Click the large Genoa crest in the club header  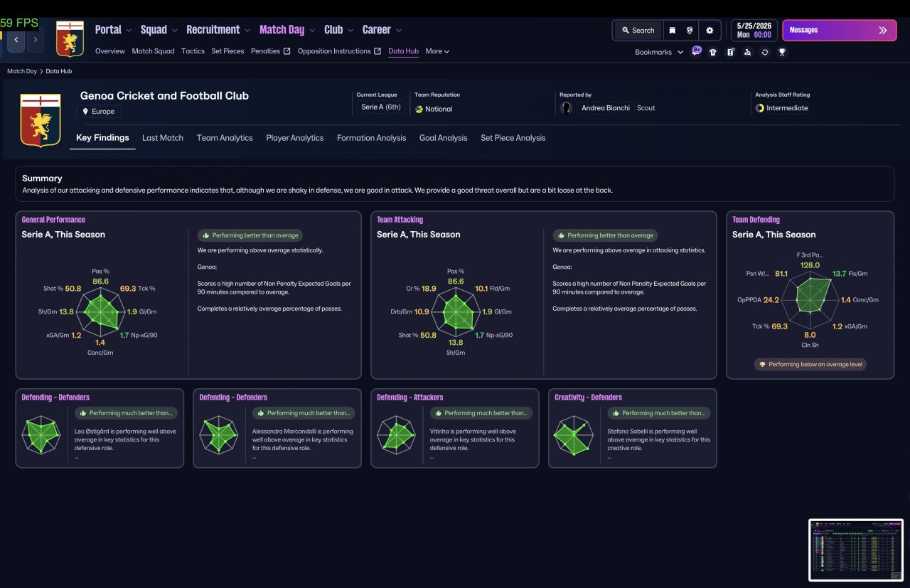tap(41, 120)
